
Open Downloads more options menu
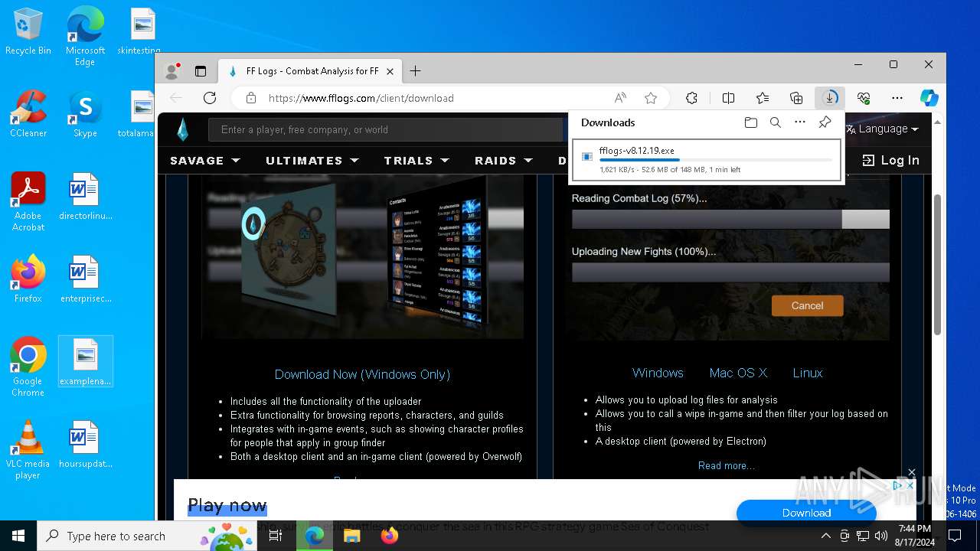point(800,122)
